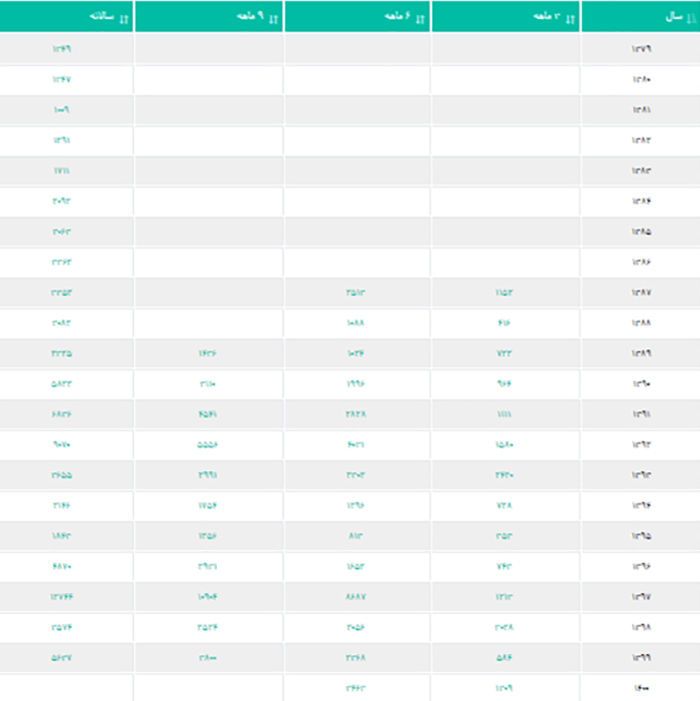
Task: Open the 9-month value link for year ۱۳۸۹
Action: (x=208, y=354)
